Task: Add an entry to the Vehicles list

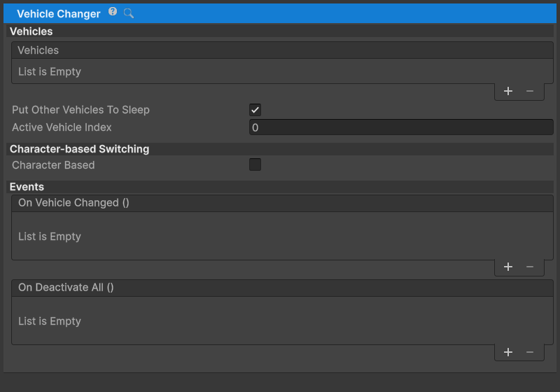Action: 508,92
